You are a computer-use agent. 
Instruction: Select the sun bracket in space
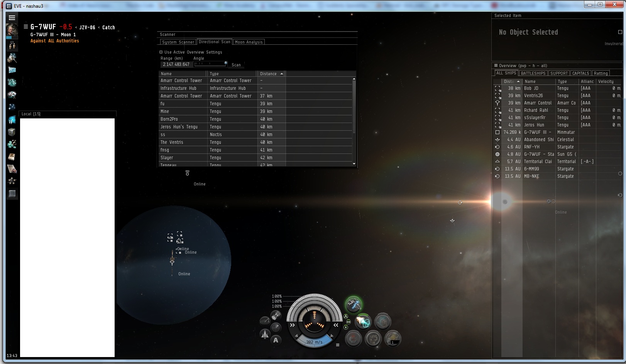tap(505, 202)
